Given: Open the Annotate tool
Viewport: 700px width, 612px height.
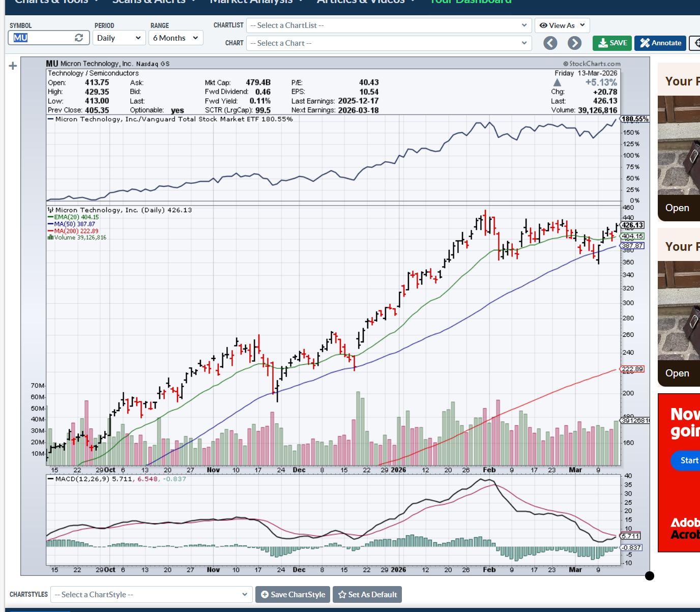Looking at the screenshot, I should (x=660, y=43).
